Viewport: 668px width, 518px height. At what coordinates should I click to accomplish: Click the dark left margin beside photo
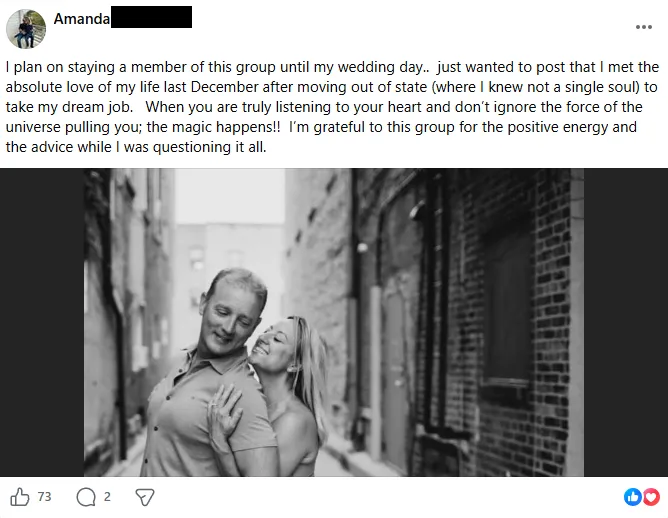[42, 322]
